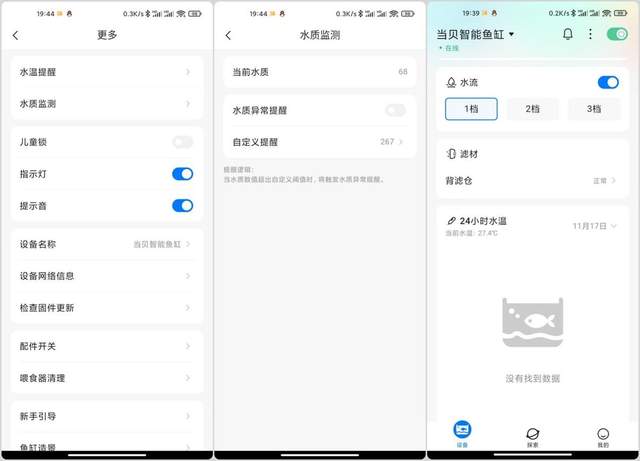
Task: Switch to the 设备 bottom tab
Action: click(462, 434)
